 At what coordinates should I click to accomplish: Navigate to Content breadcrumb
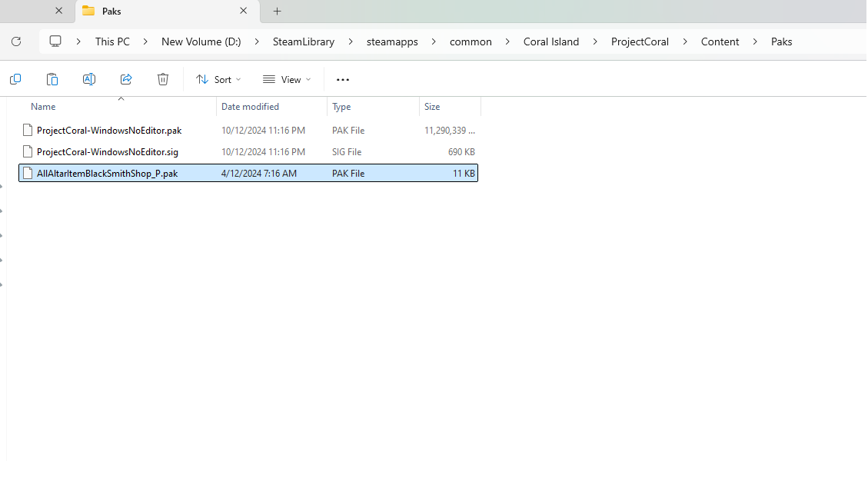point(720,42)
